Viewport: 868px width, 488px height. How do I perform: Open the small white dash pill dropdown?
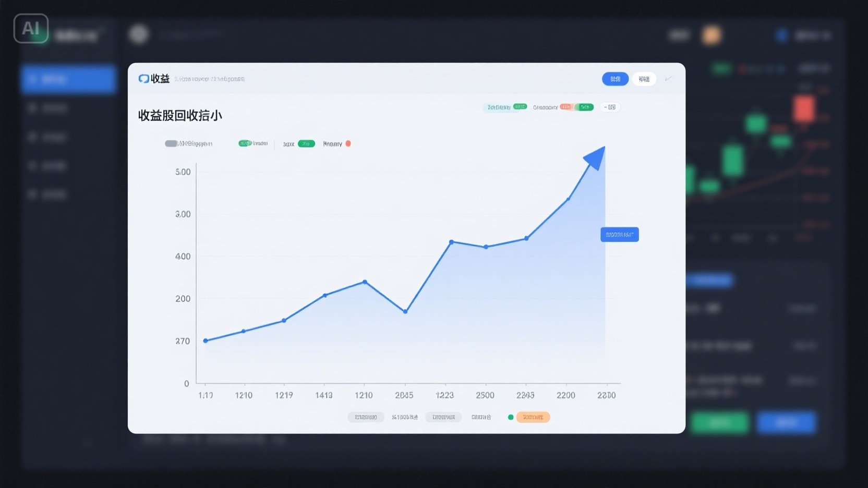pyautogui.click(x=610, y=107)
